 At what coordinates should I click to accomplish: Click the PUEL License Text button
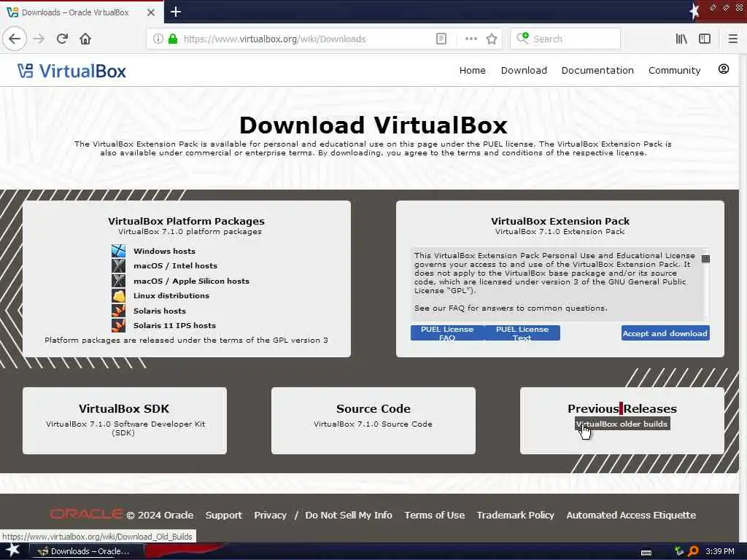(522, 332)
